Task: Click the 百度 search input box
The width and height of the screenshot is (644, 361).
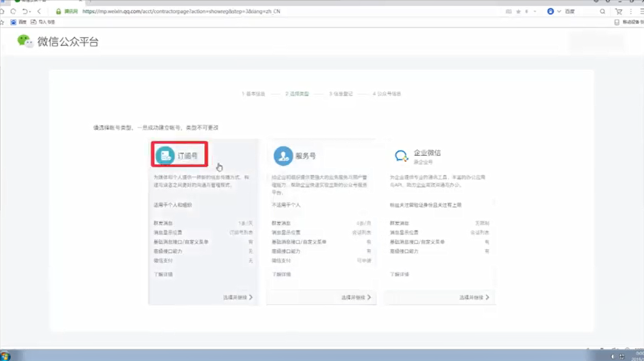Action: click(580, 11)
